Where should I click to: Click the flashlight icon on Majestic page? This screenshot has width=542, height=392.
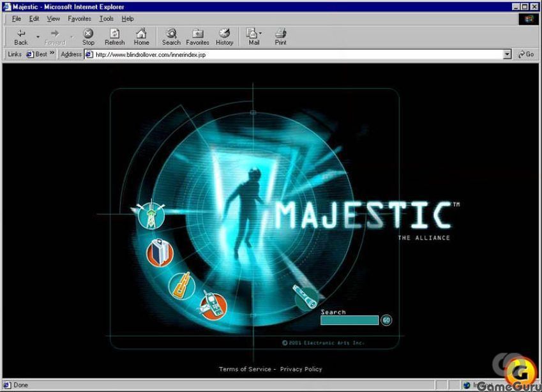[x=306, y=298]
